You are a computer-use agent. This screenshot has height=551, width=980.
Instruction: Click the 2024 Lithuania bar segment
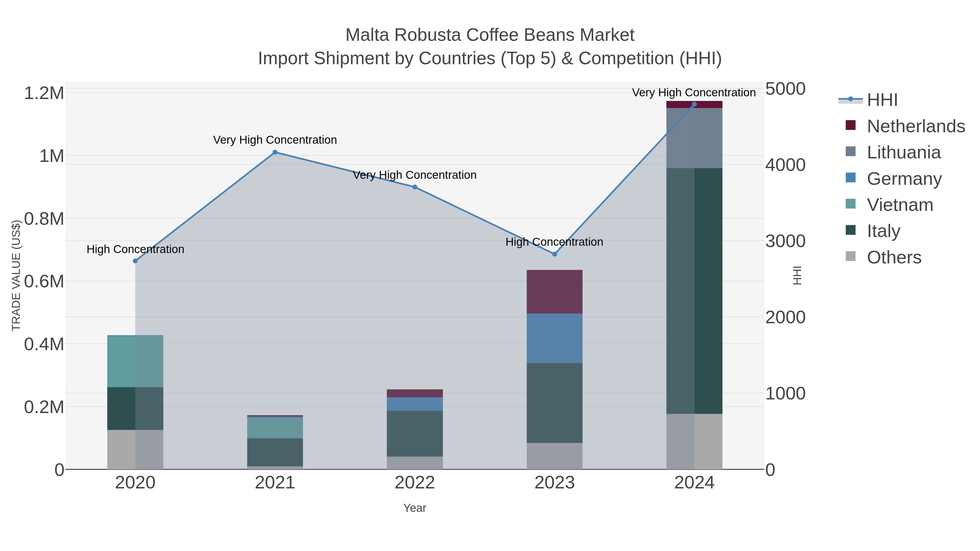coord(694,138)
